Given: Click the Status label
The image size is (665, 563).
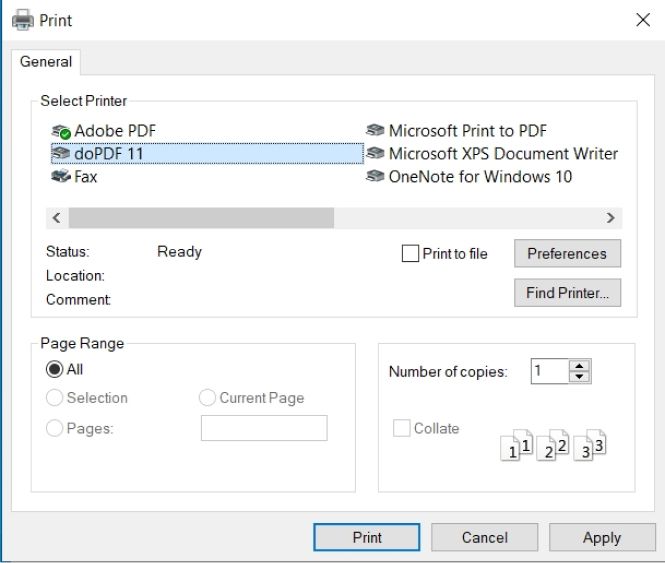Looking at the screenshot, I should tap(67, 252).
